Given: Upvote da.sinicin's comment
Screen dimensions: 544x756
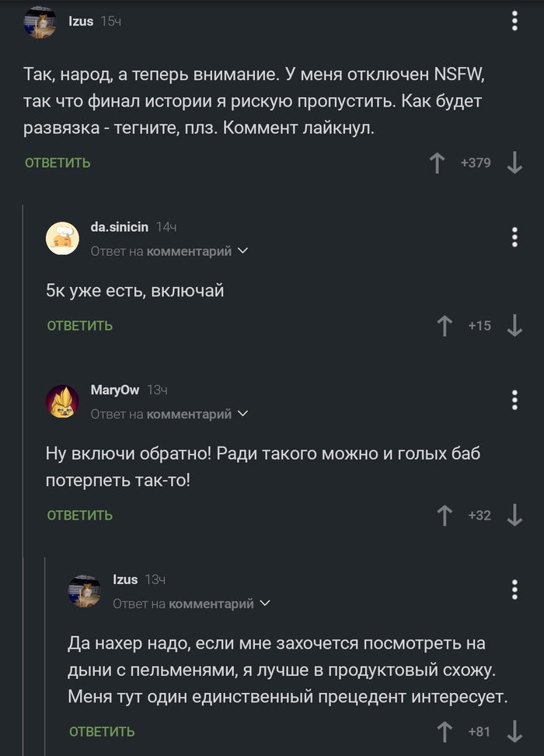Looking at the screenshot, I should [x=445, y=326].
